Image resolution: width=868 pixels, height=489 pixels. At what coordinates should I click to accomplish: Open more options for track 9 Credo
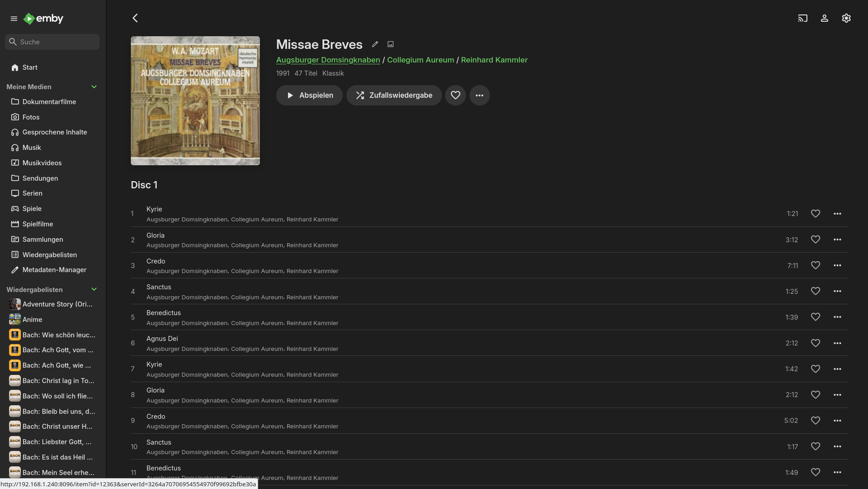[x=837, y=421]
